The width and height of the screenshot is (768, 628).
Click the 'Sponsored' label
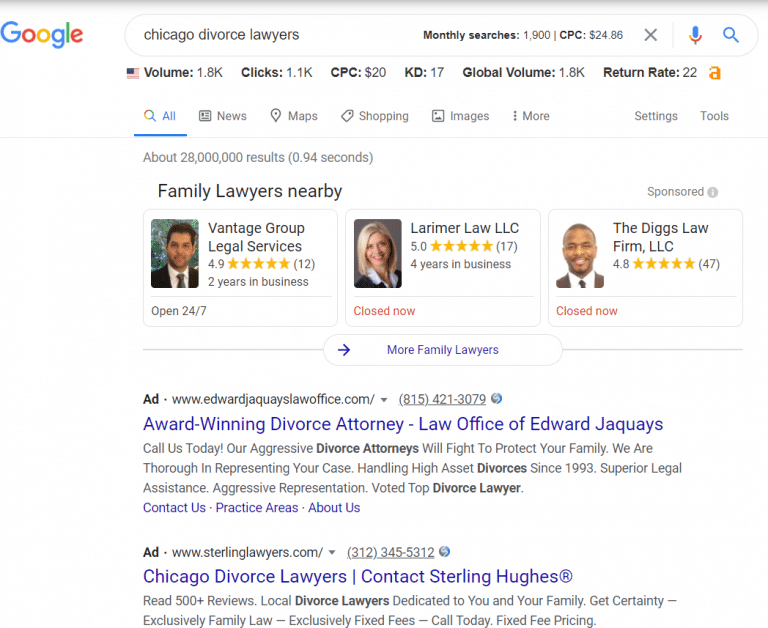pyautogui.click(x=675, y=192)
